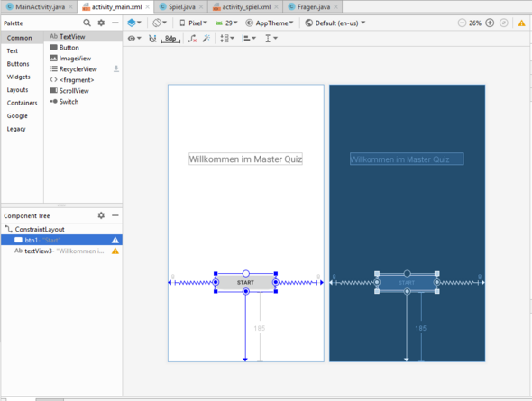
Task: Select START button in design view
Action: 245,282
